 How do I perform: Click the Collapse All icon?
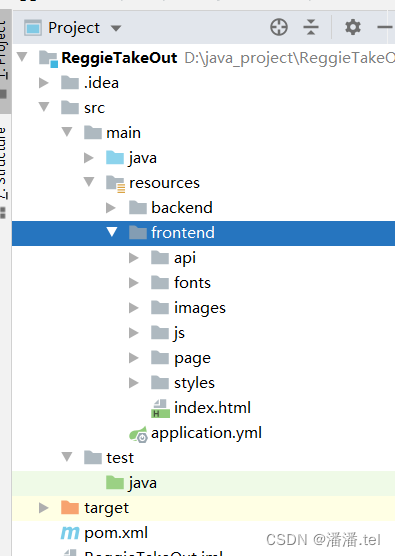click(x=311, y=27)
